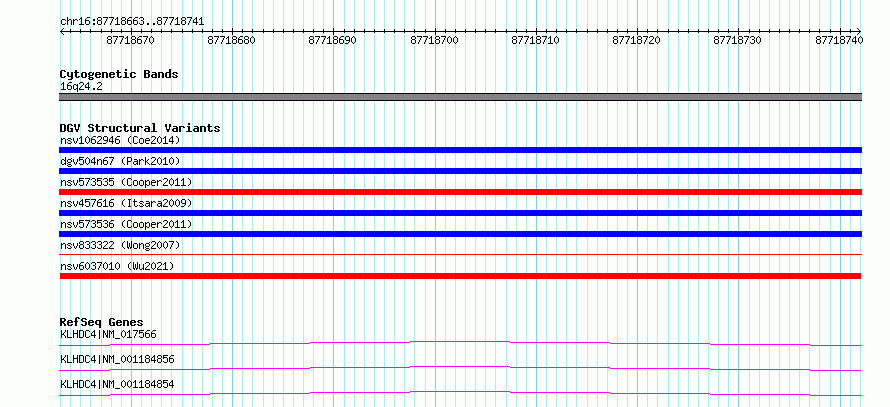Click ruler position 87718670
This screenshot has height=407, width=890.
(130, 40)
